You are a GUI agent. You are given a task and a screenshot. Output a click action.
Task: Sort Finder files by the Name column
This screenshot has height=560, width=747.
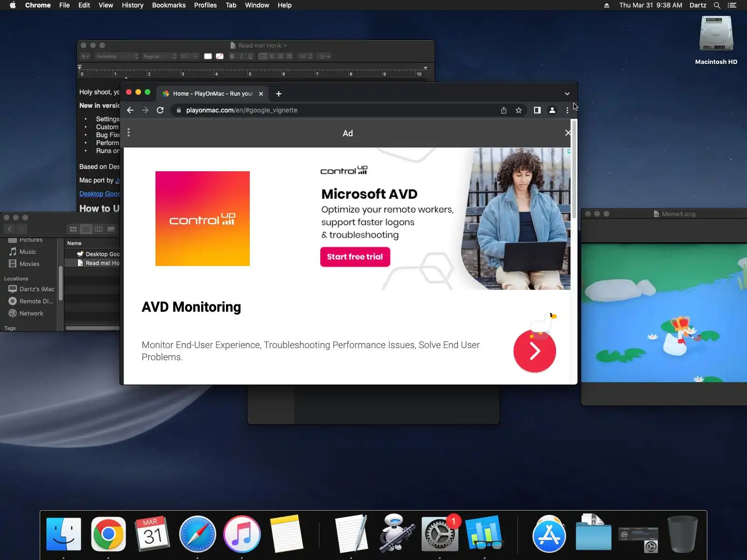(x=92, y=243)
